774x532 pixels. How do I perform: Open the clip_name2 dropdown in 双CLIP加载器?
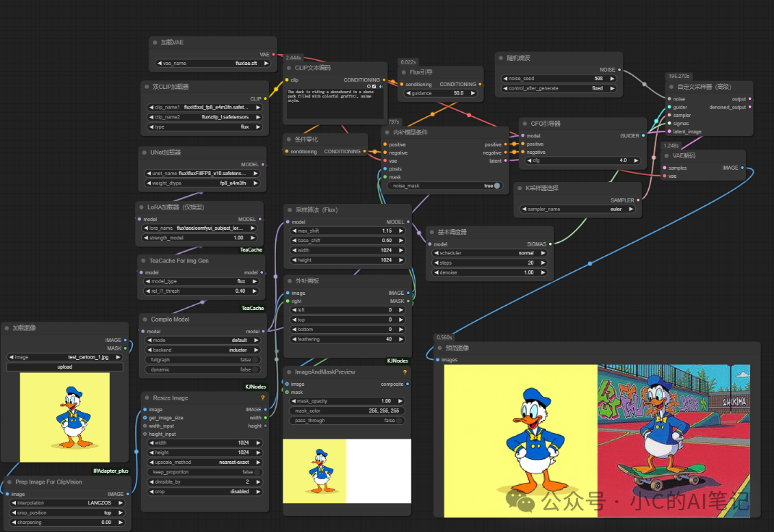205,117
